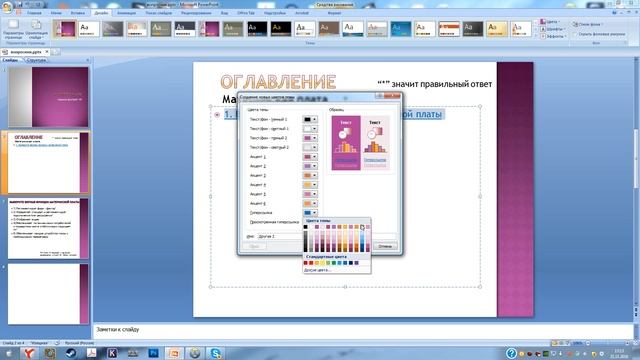Open the Цвета theme colors menu

550,22
